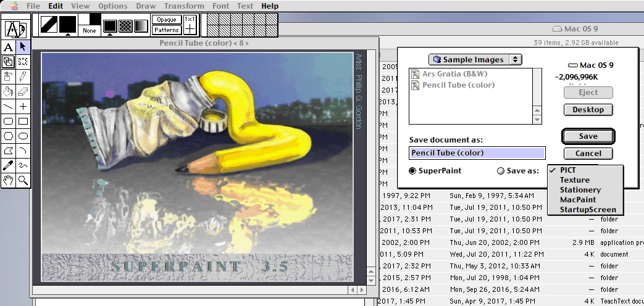This screenshot has height=306, width=644.
Task: Click the Save button
Action: click(x=588, y=136)
